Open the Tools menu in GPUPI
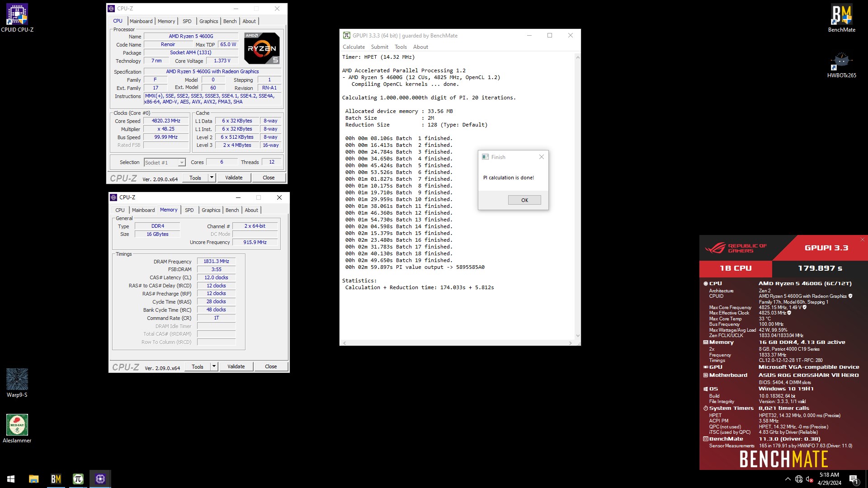Viewport: 868px width, 488px height. click(x=401, y=47)
